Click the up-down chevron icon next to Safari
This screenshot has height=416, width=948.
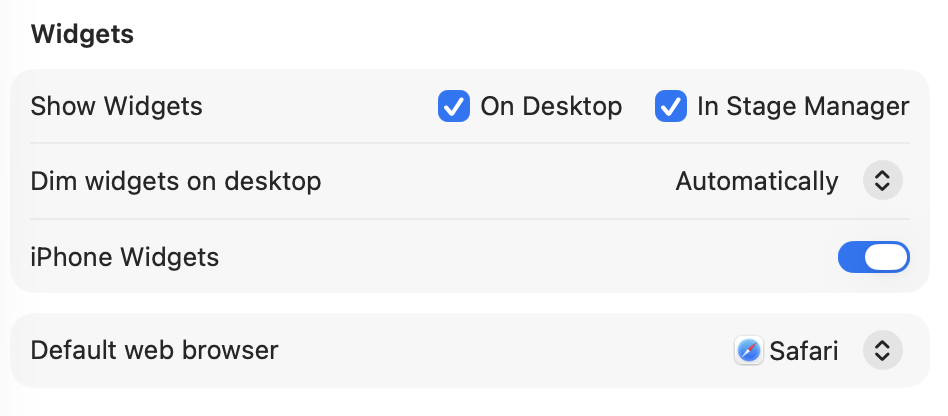pos(882,351)
